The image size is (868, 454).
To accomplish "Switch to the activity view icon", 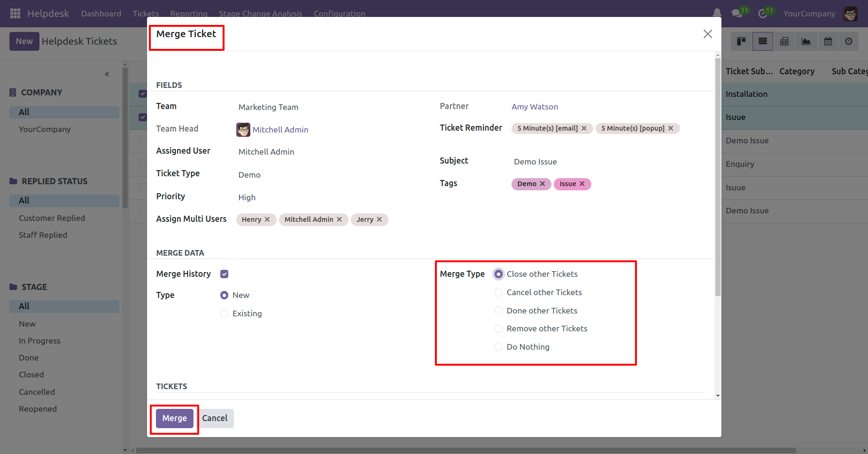I will tap(849, 41).
